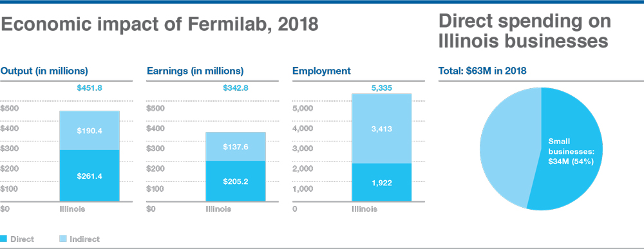Select the 1,922 direct employment value
The height and width of the screenshot is (249, 644).
pos(381,183)
